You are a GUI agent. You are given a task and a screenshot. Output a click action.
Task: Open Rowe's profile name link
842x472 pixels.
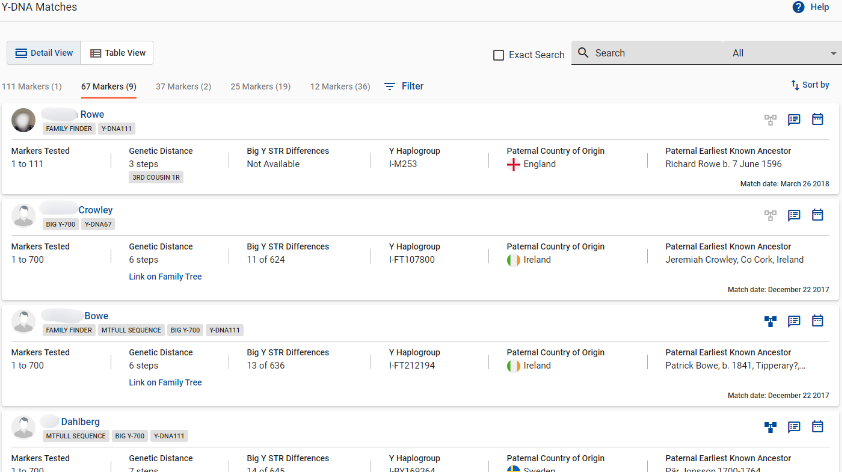pos(92,114)
